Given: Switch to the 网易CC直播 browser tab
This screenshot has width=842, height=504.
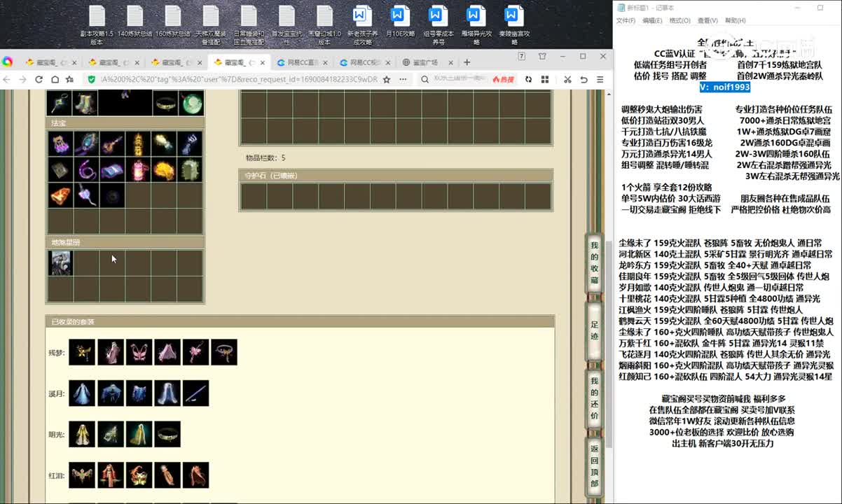Looking at the screenshot, I should click(303, 62).
